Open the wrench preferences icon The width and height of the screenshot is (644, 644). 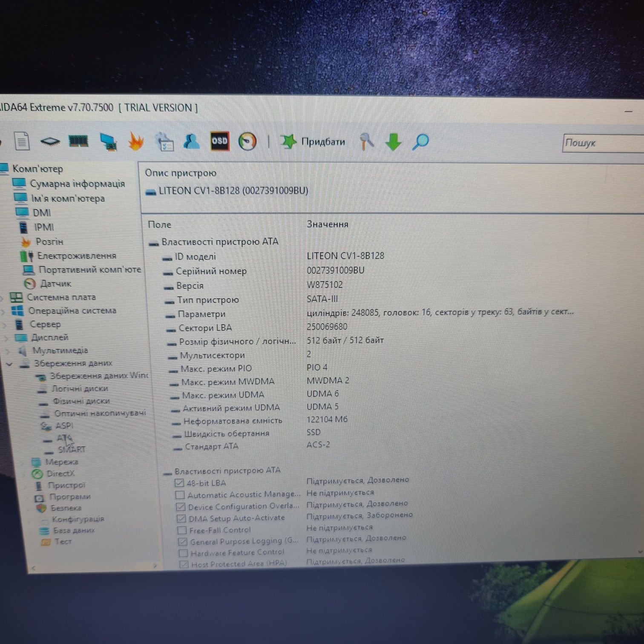367,141
